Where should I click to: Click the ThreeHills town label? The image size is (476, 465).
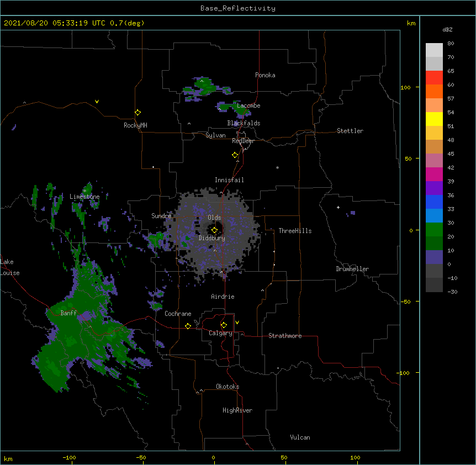click(x=295, y=231)
